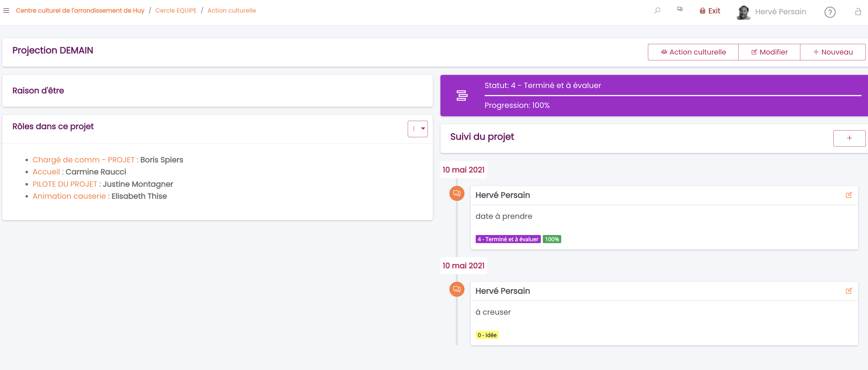Click the 'à creuser' note text
Viewport: 868px width, 370px height.
[493, 312]
